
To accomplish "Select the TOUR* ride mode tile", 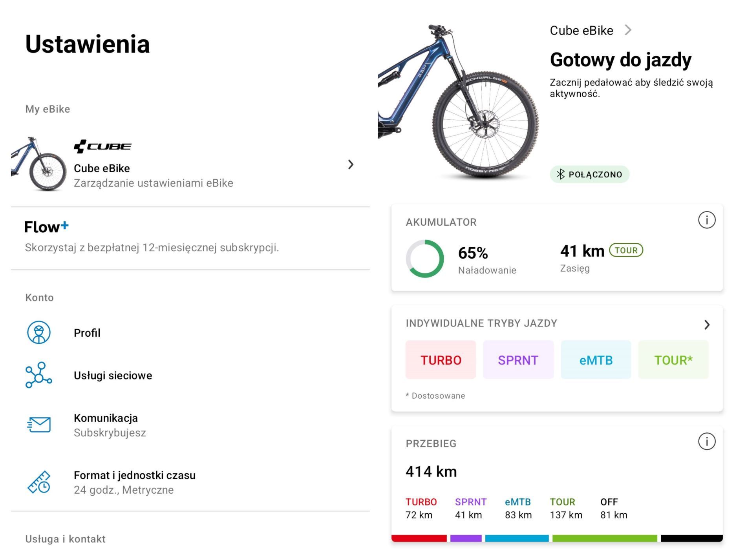I will pos(673,360).
